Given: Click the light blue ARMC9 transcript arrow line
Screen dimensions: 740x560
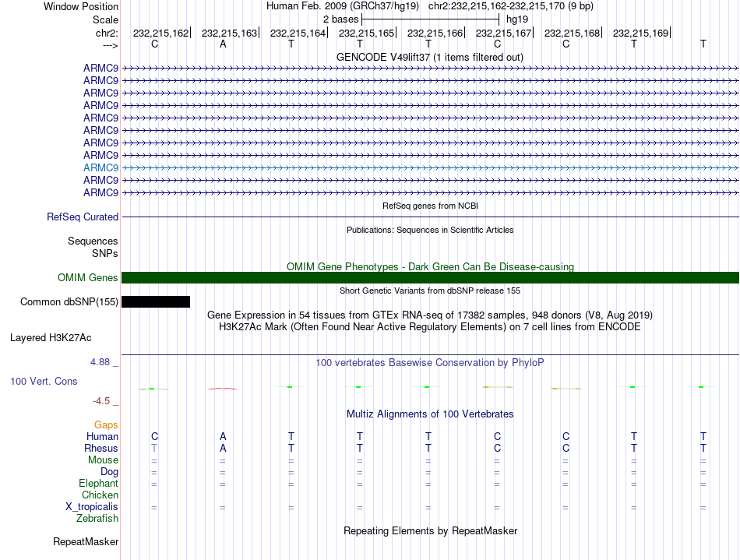Looking at the screenshot, I should [x=430, y=168].
